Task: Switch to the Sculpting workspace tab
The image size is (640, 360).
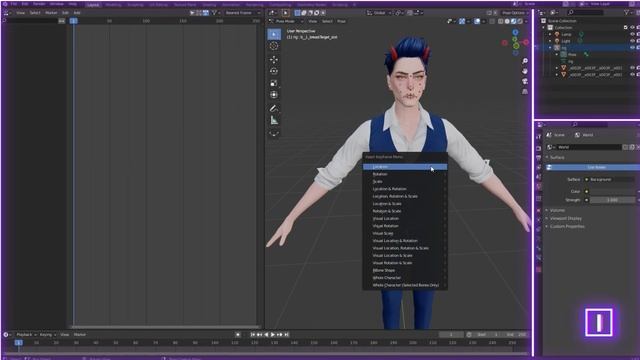Action: [x=135, y=4]
